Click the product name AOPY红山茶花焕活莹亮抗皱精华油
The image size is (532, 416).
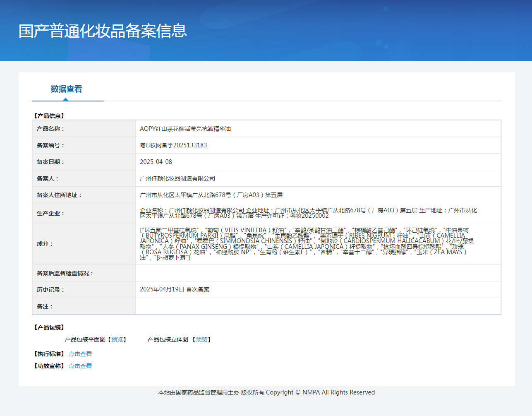pos(185,129)
